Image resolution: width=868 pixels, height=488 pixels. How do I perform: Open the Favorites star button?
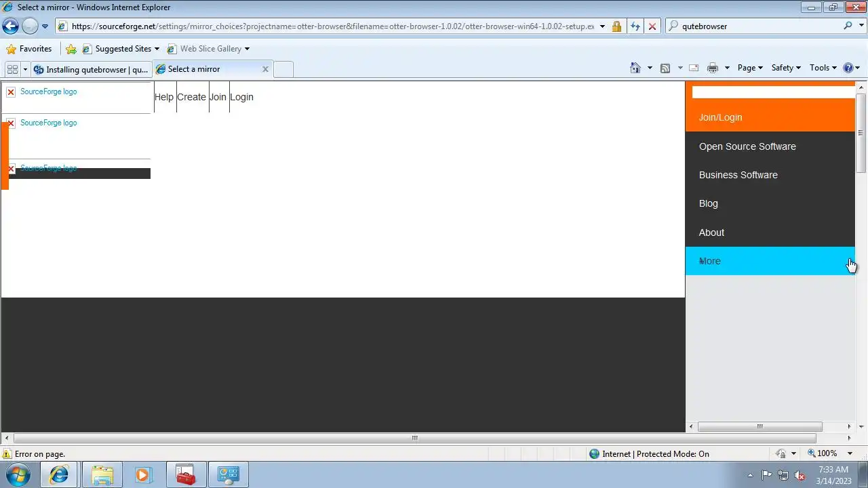click(28, 49)
